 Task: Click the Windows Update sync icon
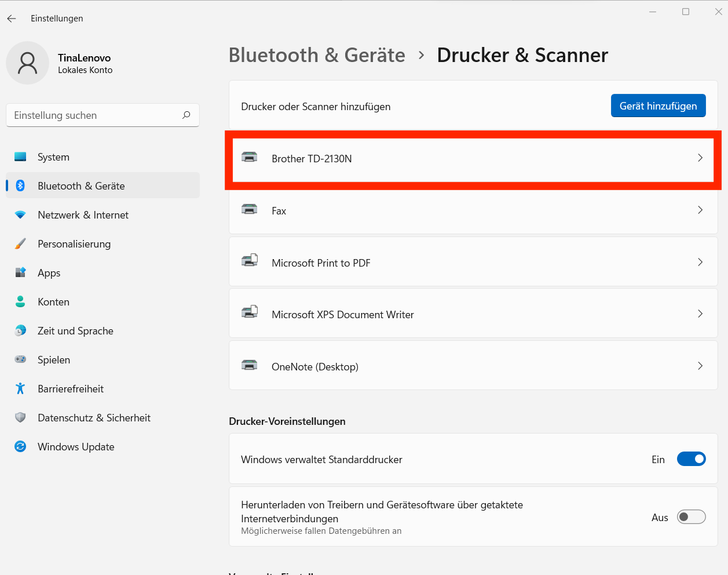click(20, 446)
